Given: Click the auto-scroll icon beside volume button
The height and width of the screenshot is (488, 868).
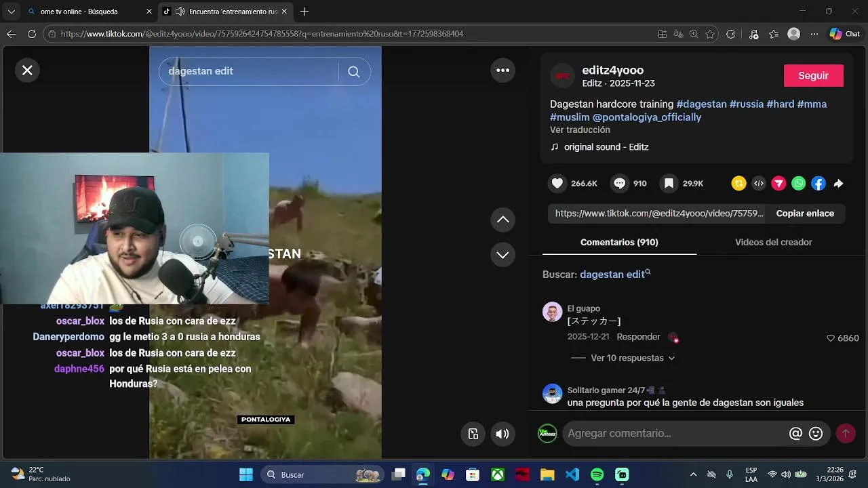Looking at the screenshot, I should click(x=473, y=434).
